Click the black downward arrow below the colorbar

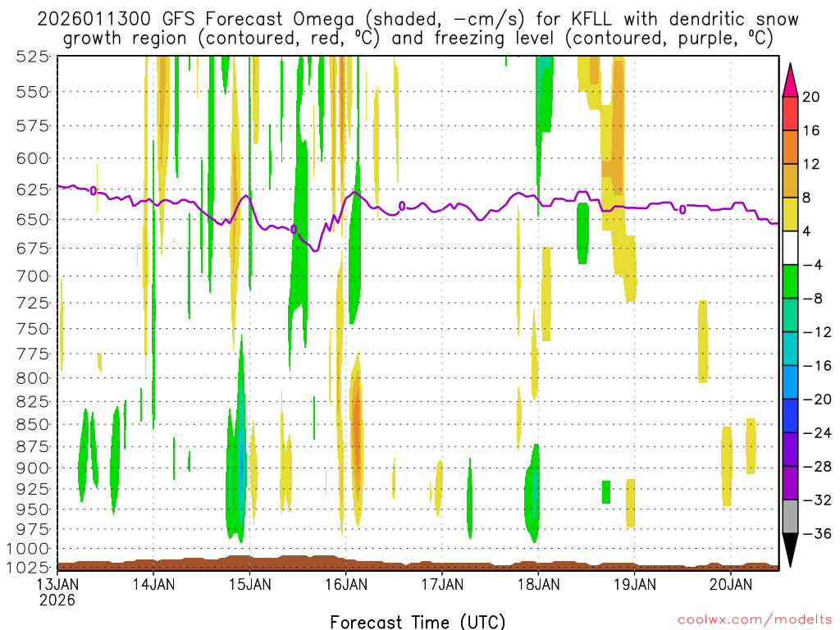pos(791,551)
